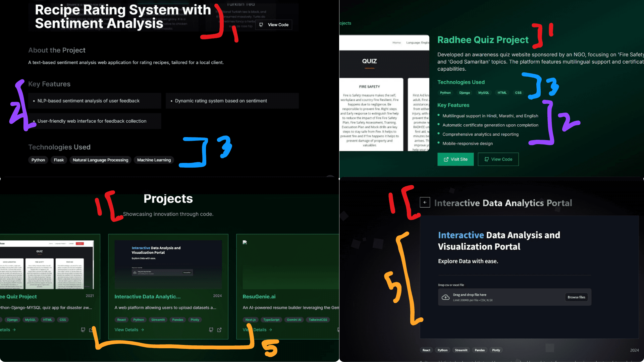The height and width of the screenshot is (362, 644).
Task: Select Pandas tag on Interactive Data Analytic card
Action: tap(178, 320)
